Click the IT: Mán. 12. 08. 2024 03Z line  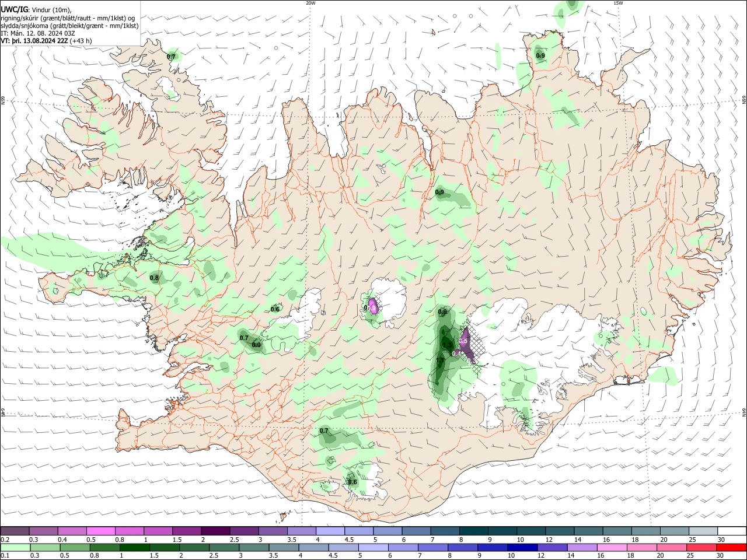[x=38, y=33]
